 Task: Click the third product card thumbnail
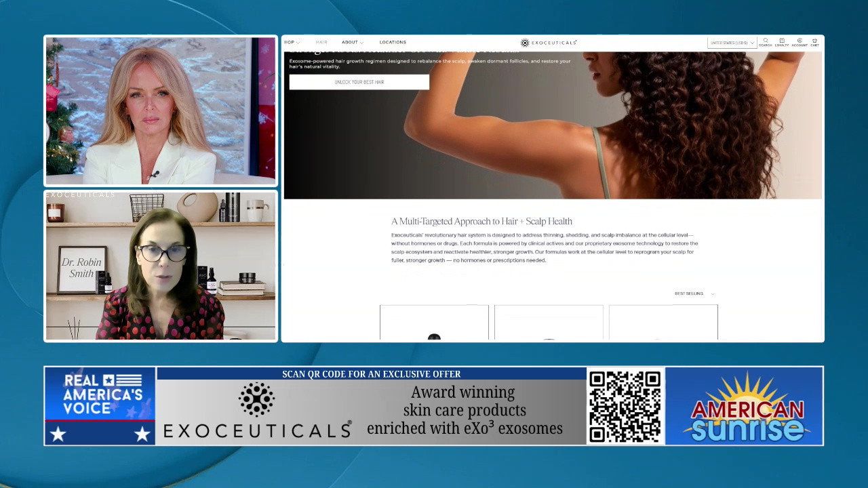(663, 323)
